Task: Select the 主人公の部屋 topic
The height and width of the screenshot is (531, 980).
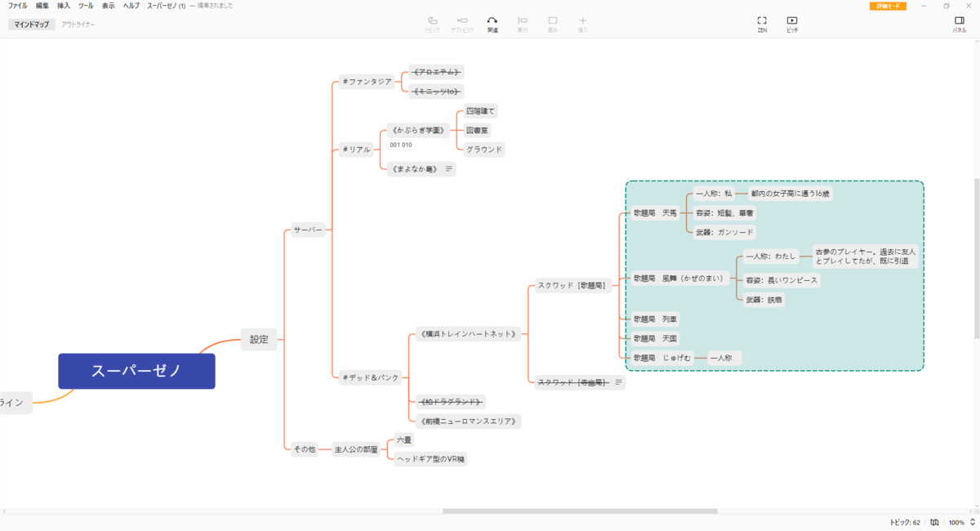Action: (x=356, y=449)
